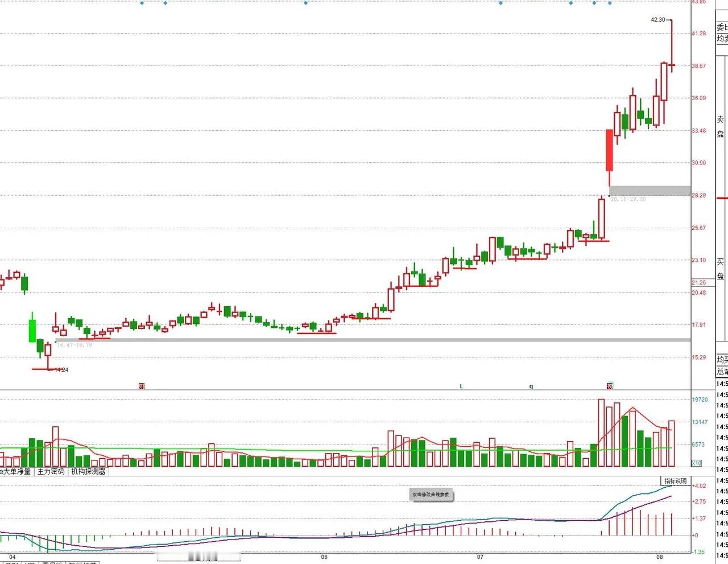Click the 13147 volume axis label
This screenshot has height=564, width=728.
point(700,422)
